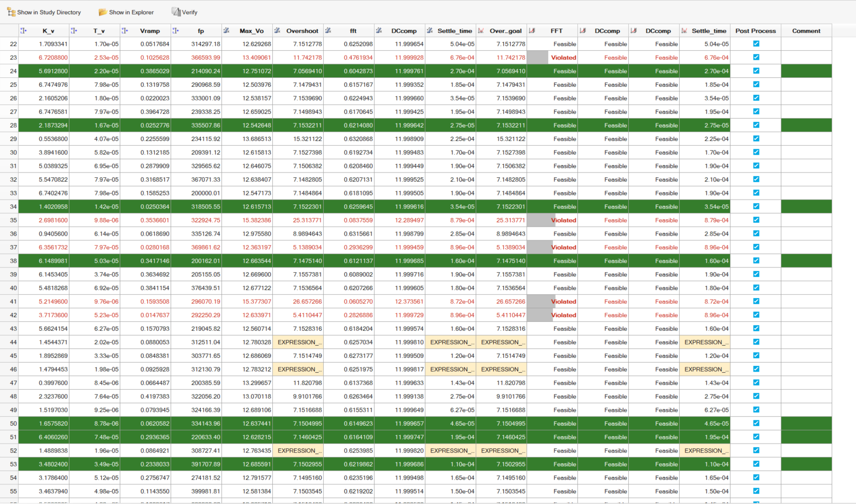The width and height of the screenshot is (856, 504).
Task: Toggle Post Process checkbox in row 44
Action: pos(756,342)
